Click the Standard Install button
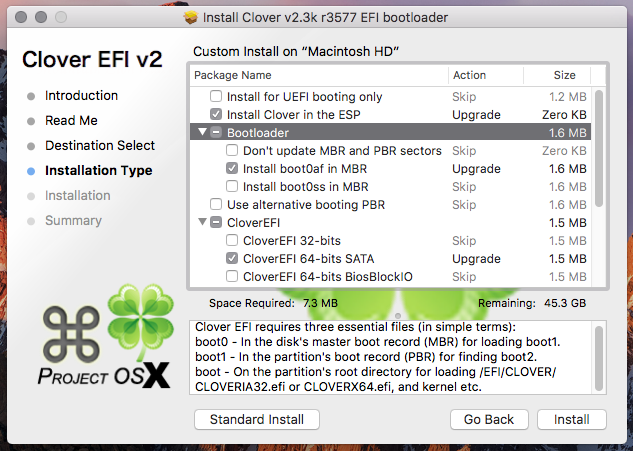The width and height of the screenshot is (633, 451). point(257,420)
